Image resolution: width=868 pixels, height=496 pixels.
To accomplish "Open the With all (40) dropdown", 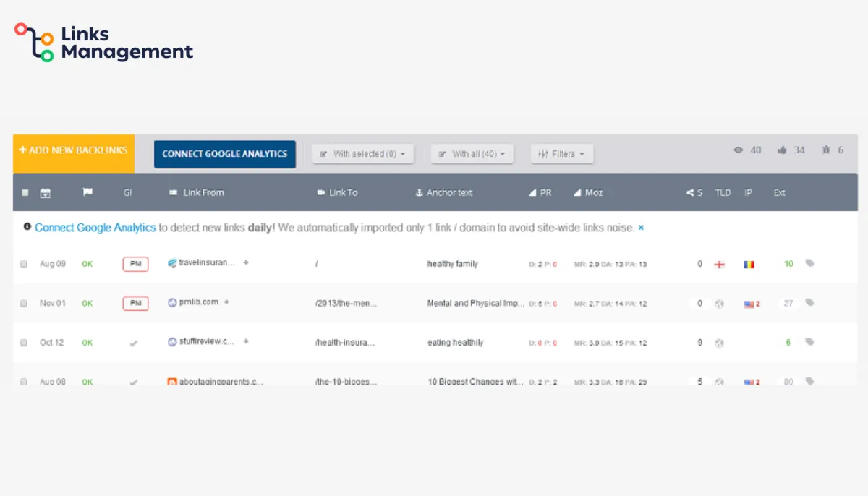I will 472,154.
